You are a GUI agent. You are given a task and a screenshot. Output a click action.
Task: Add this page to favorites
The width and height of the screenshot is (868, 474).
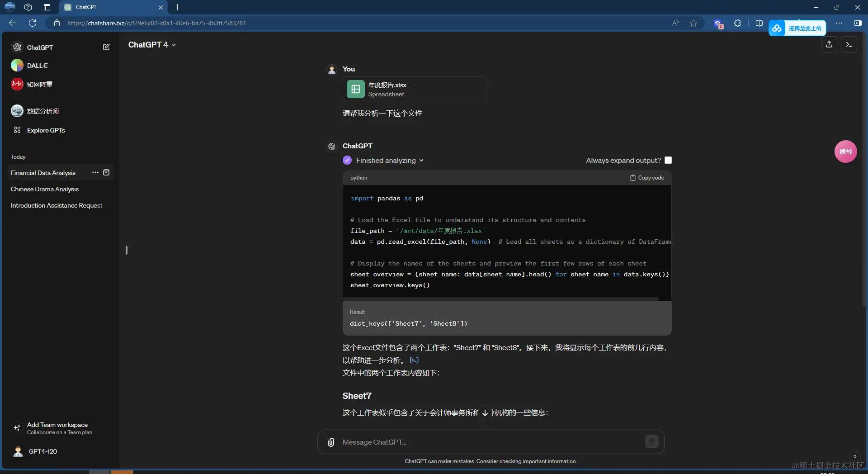click(693, 23)
